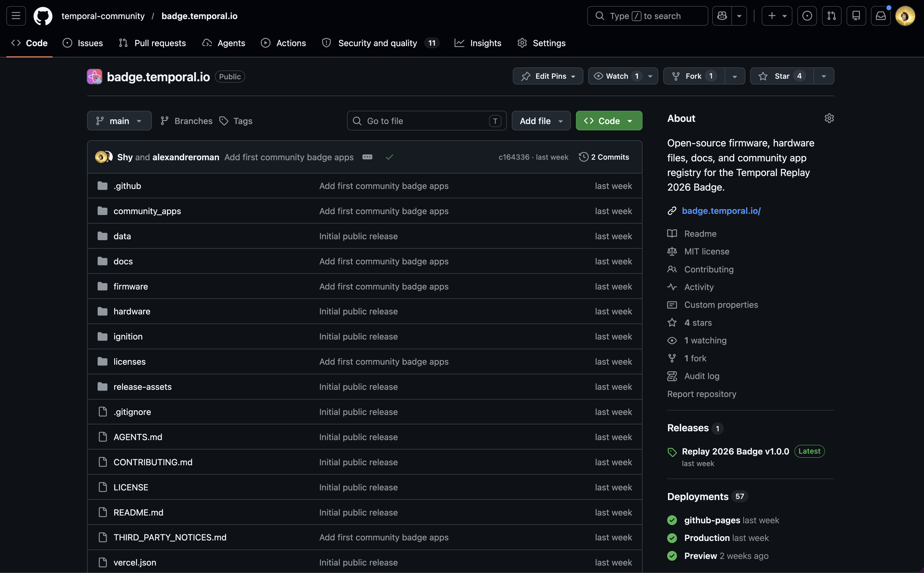Expand the Edit Pins dropdown
924x573 pixels.
[548, 76]
